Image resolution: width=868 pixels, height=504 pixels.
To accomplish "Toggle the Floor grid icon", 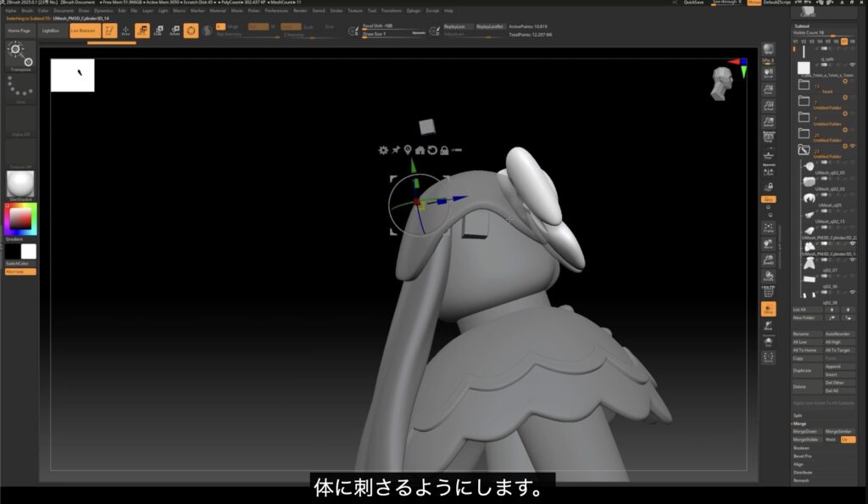I will 768,154.
